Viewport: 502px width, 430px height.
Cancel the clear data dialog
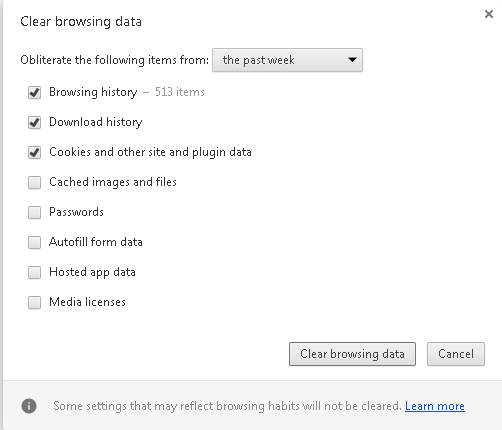pyautogui.click(x=456, y=354)
